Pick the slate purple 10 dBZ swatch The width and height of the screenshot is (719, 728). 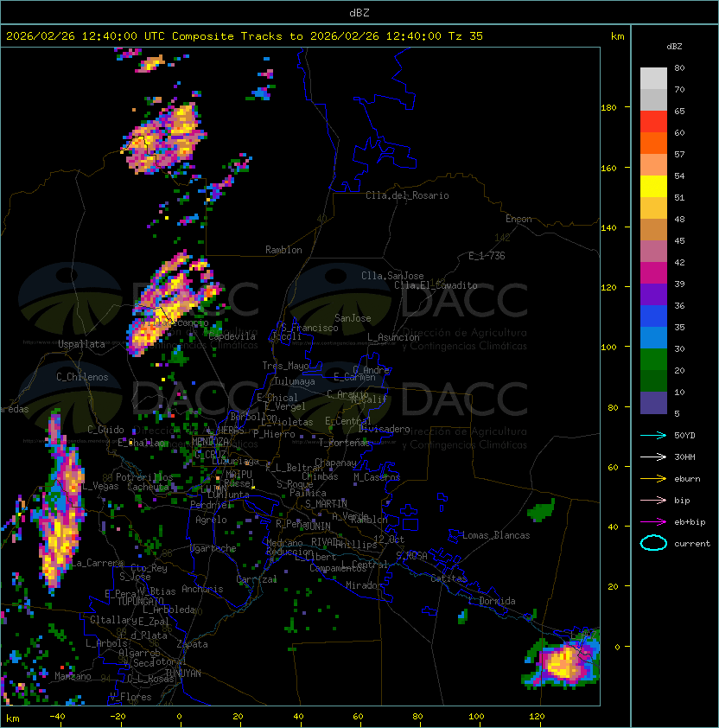(653, 403)
